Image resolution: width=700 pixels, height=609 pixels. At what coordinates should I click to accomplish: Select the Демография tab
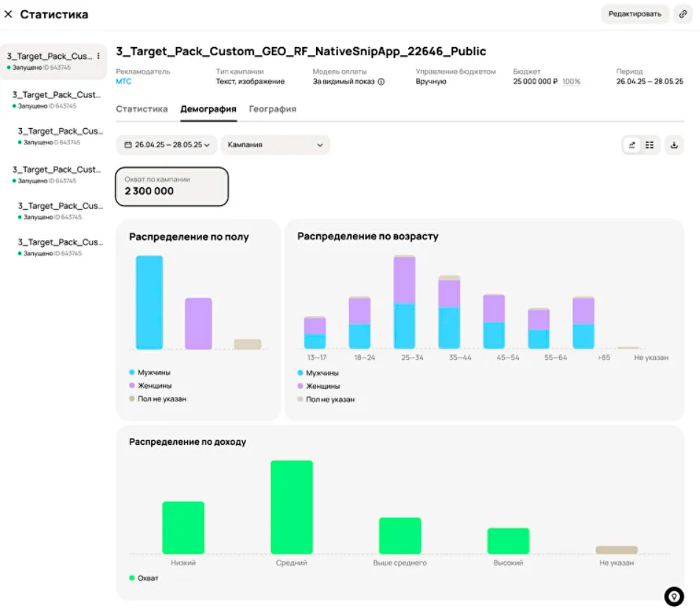[x=208, y=109]
